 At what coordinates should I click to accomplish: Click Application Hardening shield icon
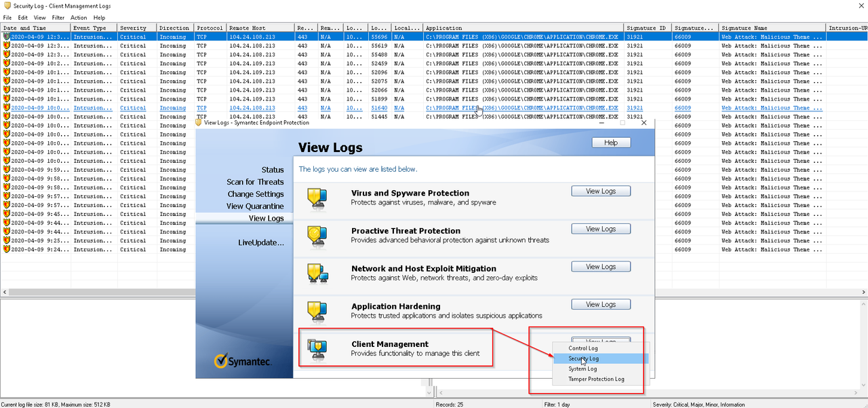tap(317, 312)
